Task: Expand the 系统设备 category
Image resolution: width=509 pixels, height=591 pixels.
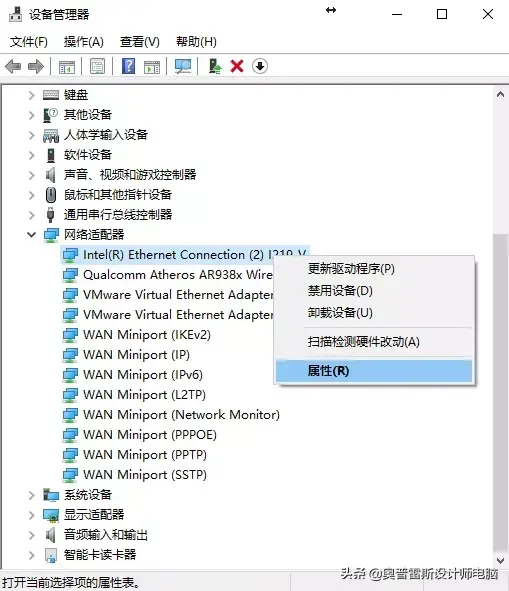Action: point(32,495)
